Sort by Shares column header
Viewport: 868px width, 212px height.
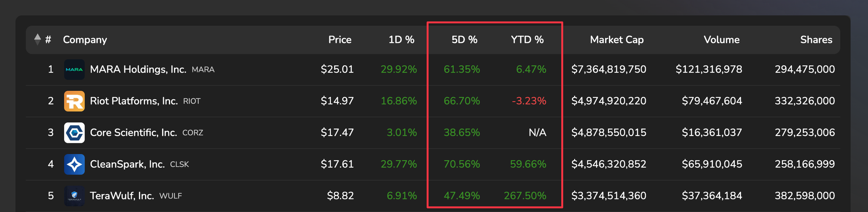pyautogui.click(x=816, y=40)
